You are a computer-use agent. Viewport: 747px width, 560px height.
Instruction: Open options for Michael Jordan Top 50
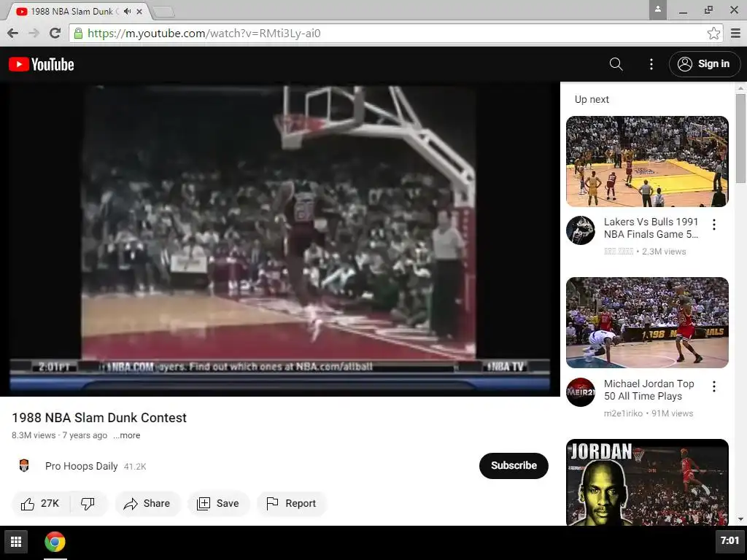[713, 386]
